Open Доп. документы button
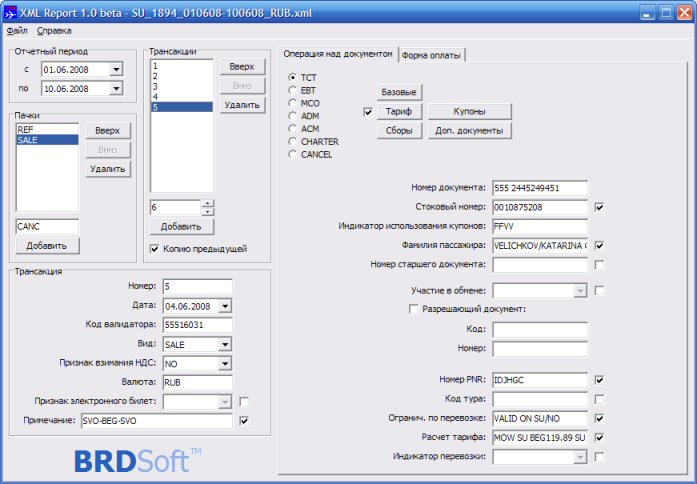This screenshot has height=484, width=697. [x=469, y=131]
